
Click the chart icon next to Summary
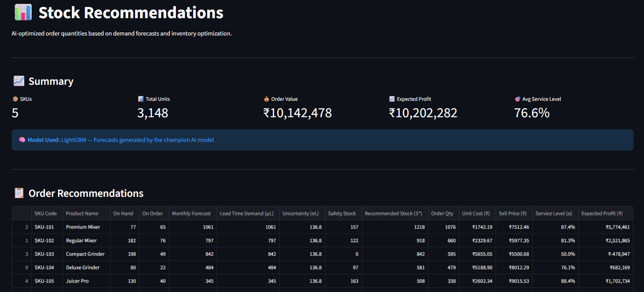[19, 81]
